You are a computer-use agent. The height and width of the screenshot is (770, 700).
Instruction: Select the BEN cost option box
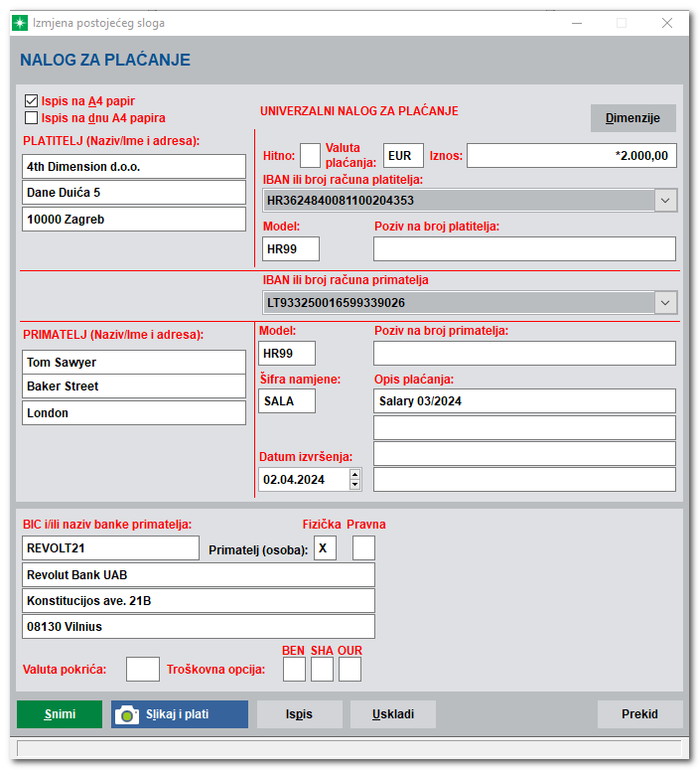coord(294,670)
